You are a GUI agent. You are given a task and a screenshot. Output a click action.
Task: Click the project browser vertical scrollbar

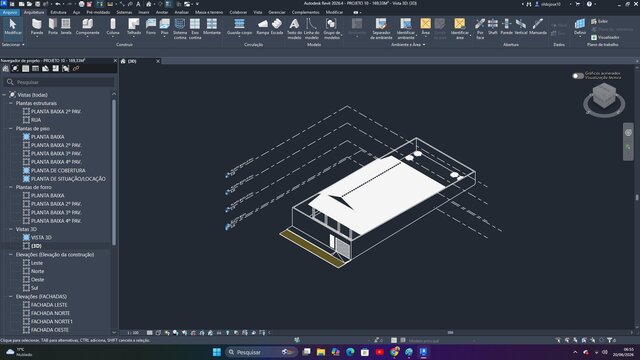114,172
